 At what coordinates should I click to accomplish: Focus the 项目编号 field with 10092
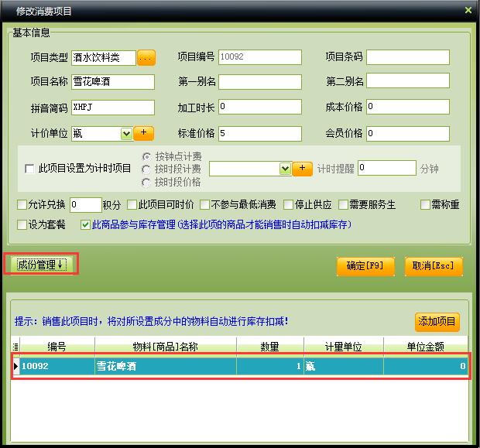[260, 57]
